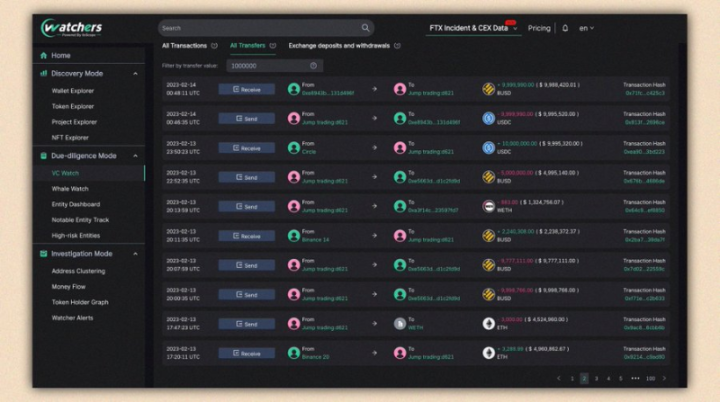Click help icon in transfer value filter
Viewport: 720px width, 402px height.
pyautogui.click(x=313, y=66)
